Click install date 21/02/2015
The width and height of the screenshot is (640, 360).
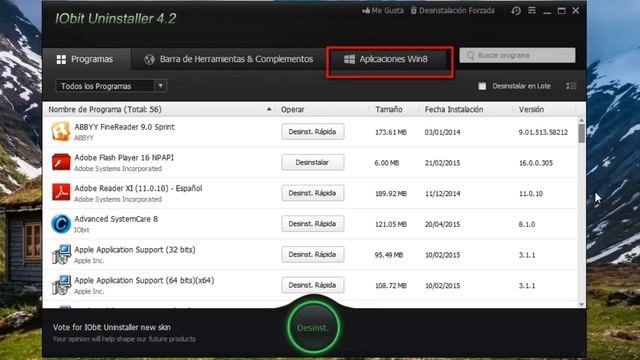[x=442, y=163]
